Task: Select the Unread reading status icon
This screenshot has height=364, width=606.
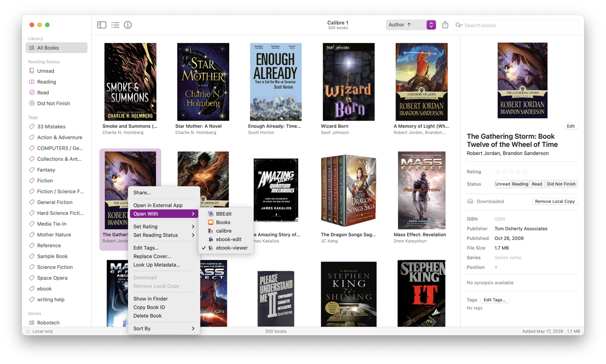Action: click(32, 71)
